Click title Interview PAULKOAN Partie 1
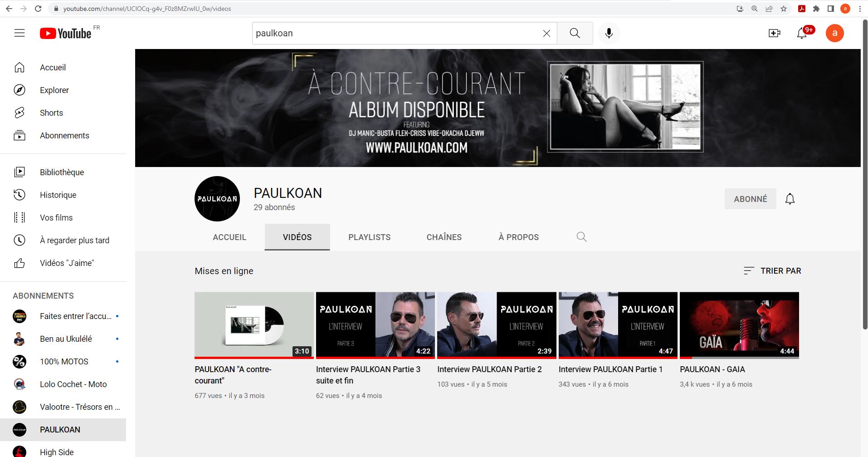Viewport: 868px width, 457px height. (x=610, y=369)
